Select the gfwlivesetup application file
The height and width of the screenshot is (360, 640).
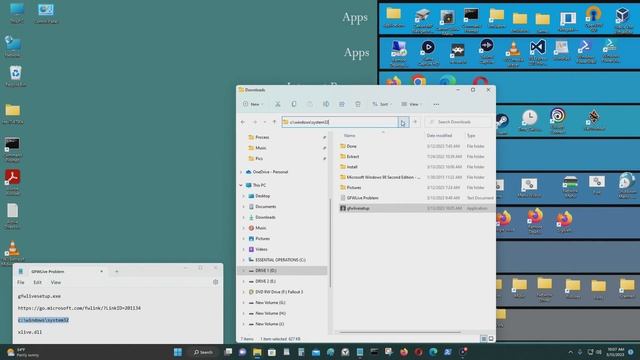(x=416, y=208)
